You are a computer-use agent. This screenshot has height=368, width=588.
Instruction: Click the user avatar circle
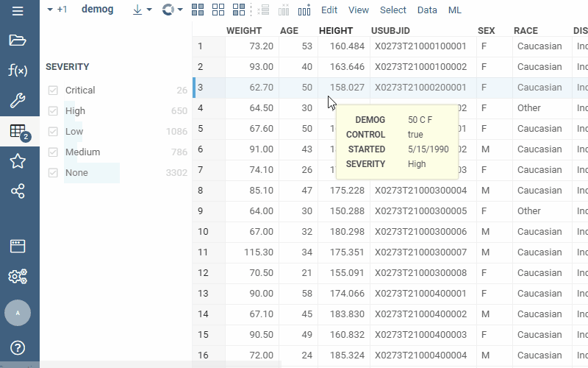18,313
